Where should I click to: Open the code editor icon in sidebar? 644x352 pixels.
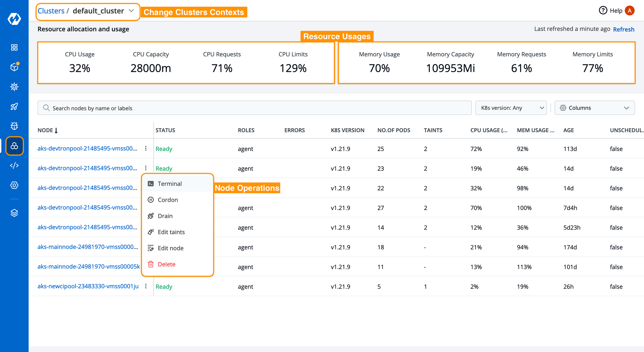pos(14,166)
